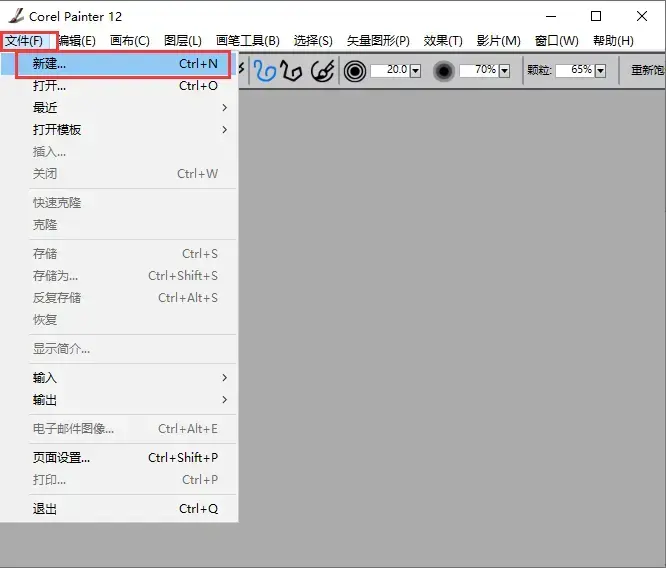Viewport: 666px width, 568px height.
Task: Open the 帮助(H) menu
Action: pyautogui.click(x=613, y=41)
